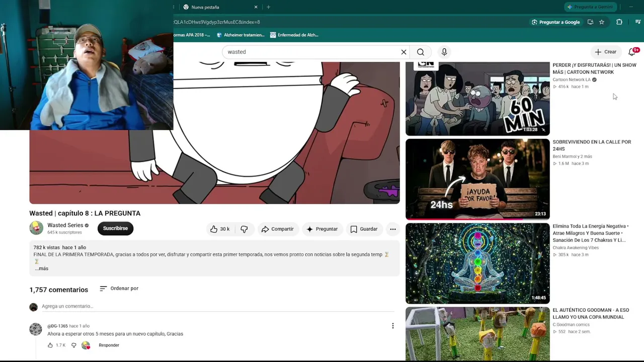The image size is (644, 362).
Task: Open the chakra meditation video thumbnail
Action: click(x=477, y=263)
